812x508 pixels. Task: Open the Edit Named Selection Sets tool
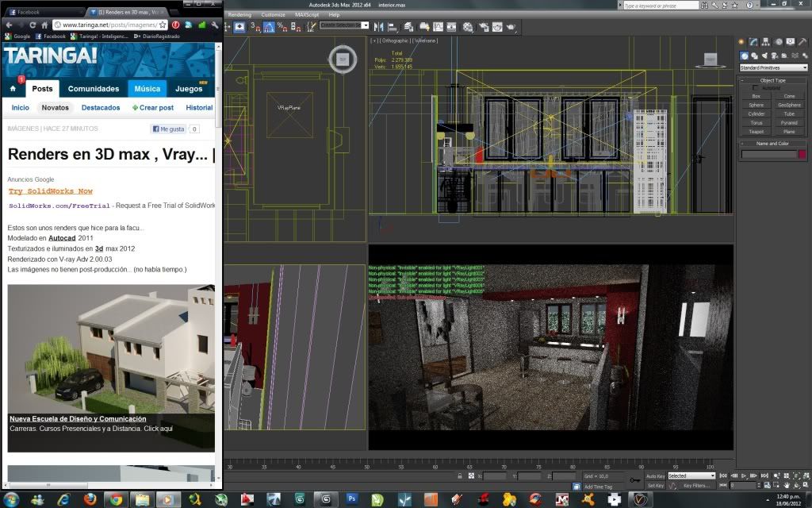311,27
